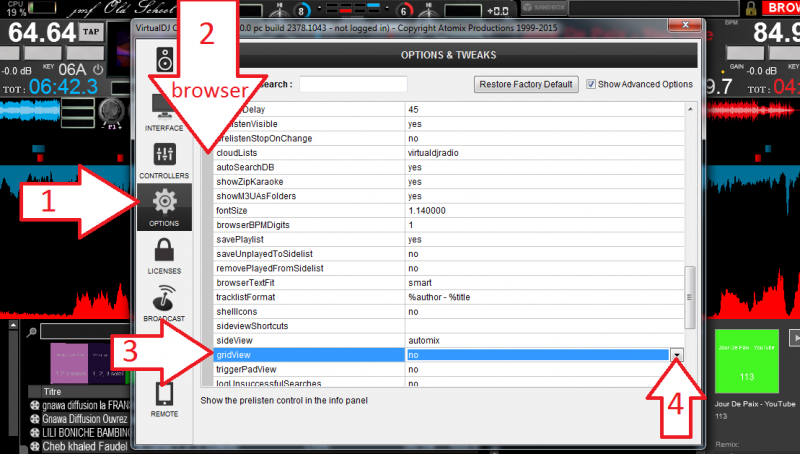Click the fontSize value 1.140000
The height and width of the screenshot is (454, 800).
pyautogui.click(x=427, y=210)
